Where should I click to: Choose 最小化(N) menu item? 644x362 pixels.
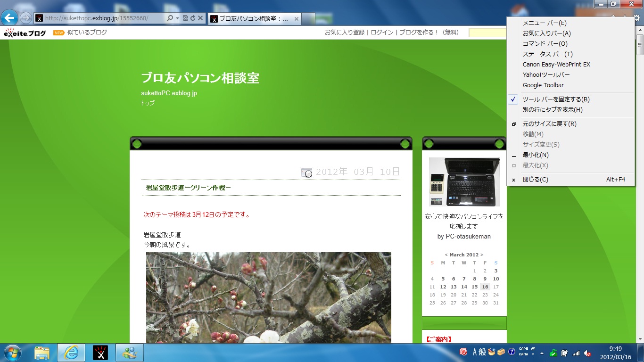571,155
